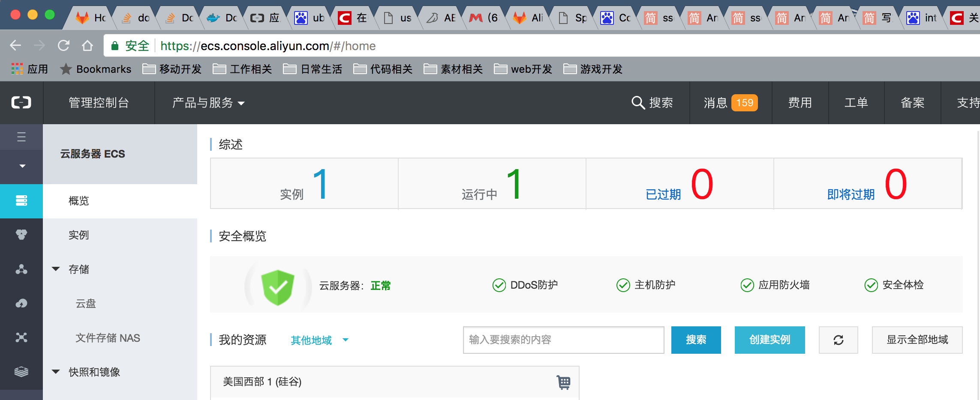980x400 pixels.
Task: Open the 应用 apps grid in bookmarks bar
Action: [29, 69]
